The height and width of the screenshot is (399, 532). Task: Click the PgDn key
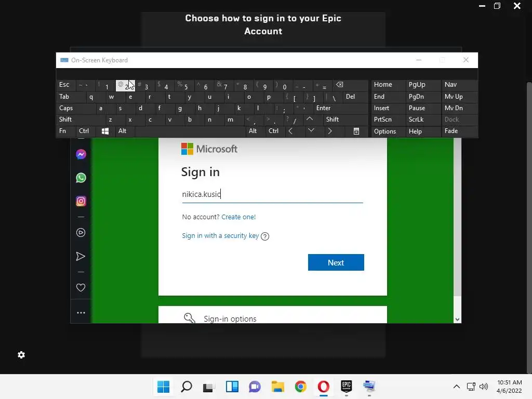[x=423, y=97]
